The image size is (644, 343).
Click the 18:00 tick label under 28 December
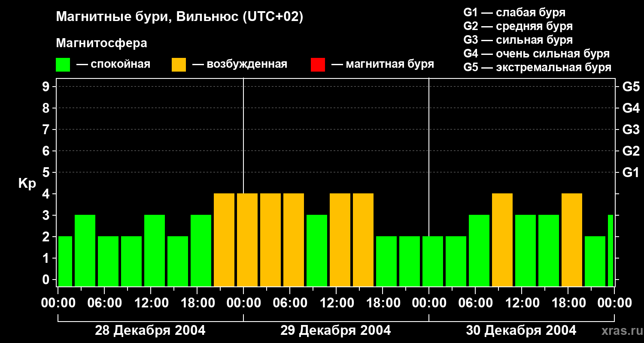197,303
